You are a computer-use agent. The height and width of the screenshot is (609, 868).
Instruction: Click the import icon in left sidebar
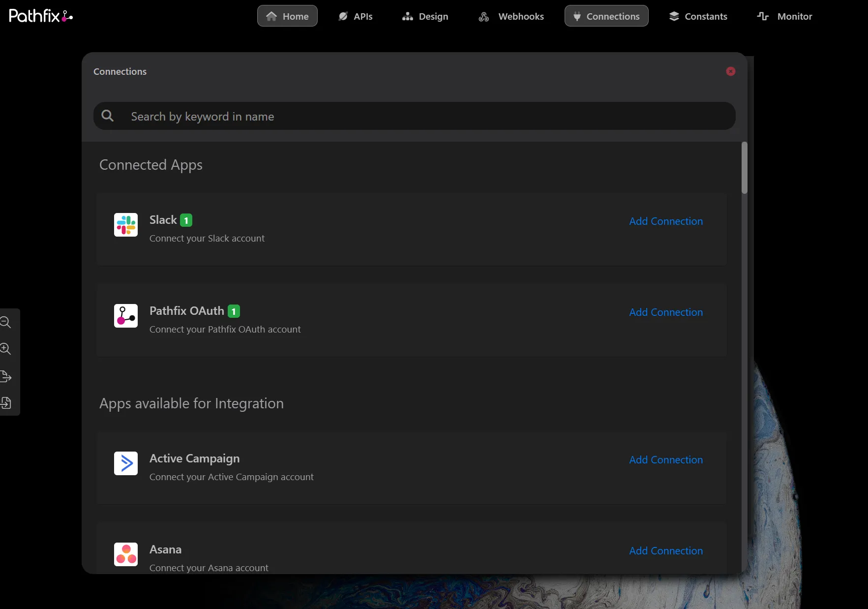[x=5, y=403]
